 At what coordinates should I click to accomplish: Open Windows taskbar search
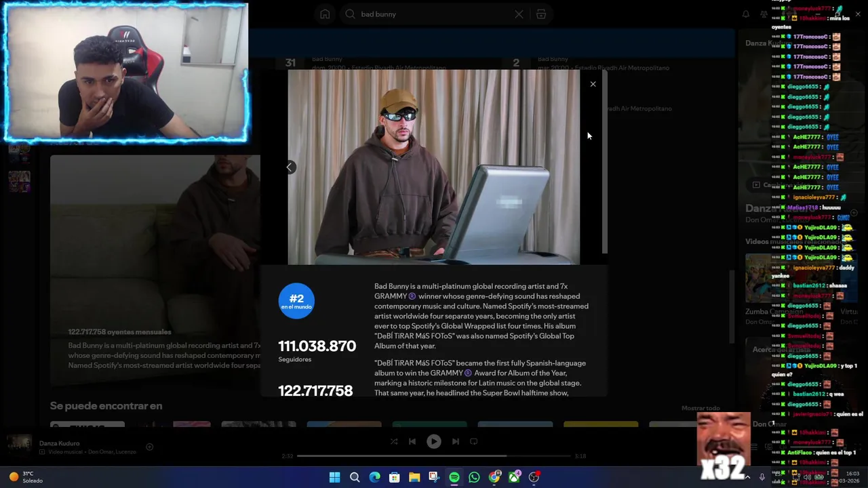coord(355,477)
